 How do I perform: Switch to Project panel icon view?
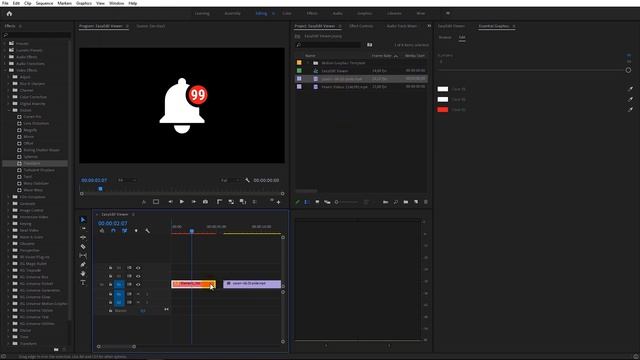tap(317, 202)
